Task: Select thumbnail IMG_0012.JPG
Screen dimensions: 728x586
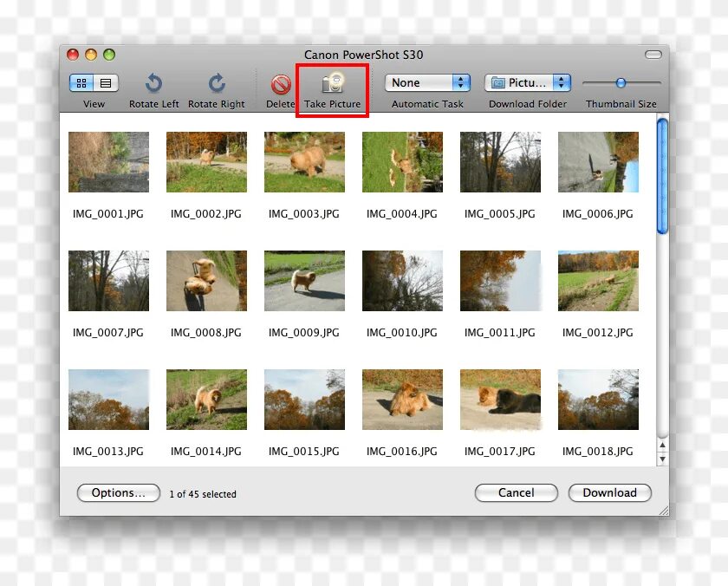Action: click(599, 281)
